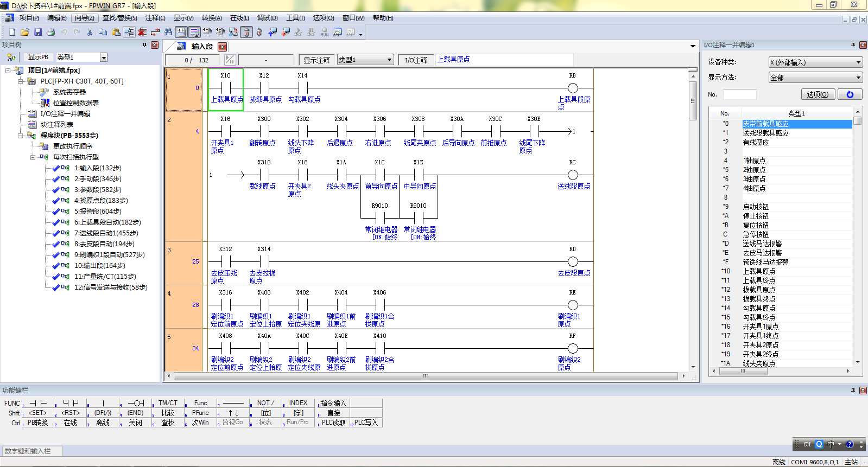Screen dimensions: 868x467
Task: Click the Copy toolbar icon
Action: tap(103, 33)
